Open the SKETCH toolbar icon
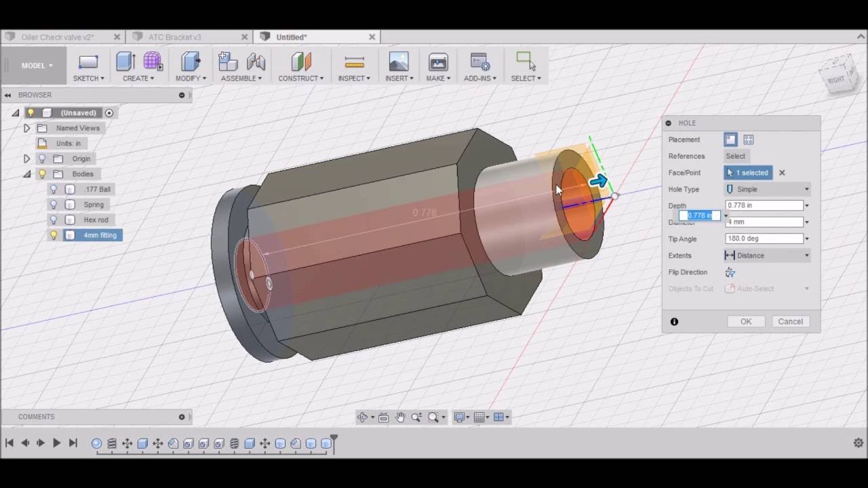This screenshot has height=488, width=868. click(x=88, y=62)
